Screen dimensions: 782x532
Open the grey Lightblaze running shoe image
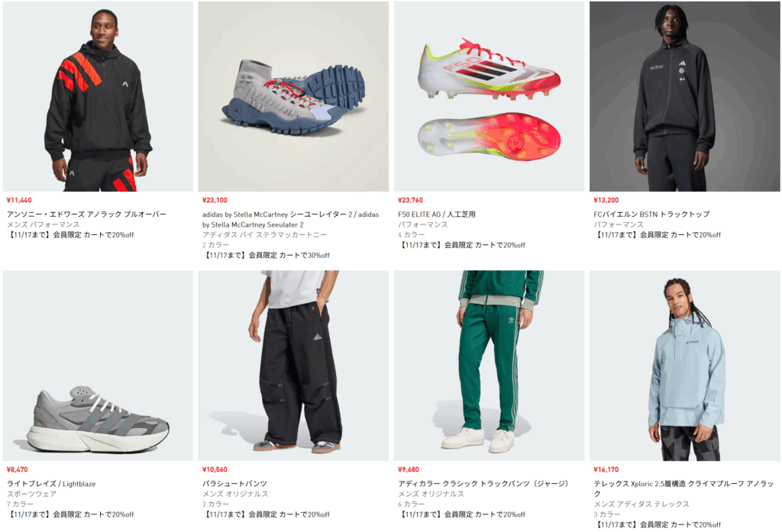pos(98,366)
